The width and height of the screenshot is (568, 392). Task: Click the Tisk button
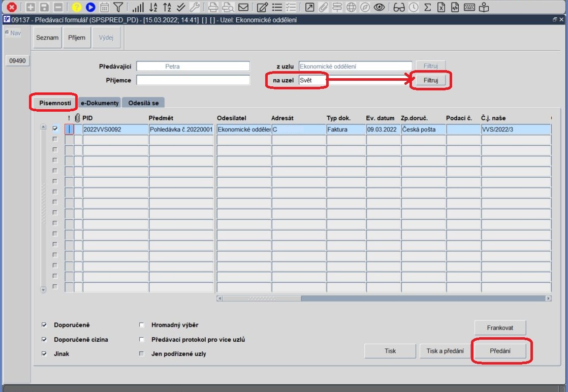pos(390,351)
